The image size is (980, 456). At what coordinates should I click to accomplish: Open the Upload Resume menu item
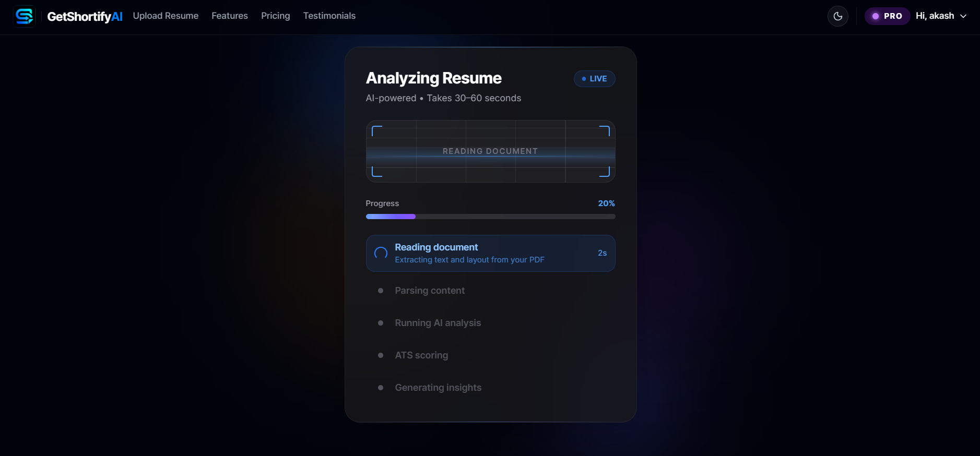[x=166, y=16]
